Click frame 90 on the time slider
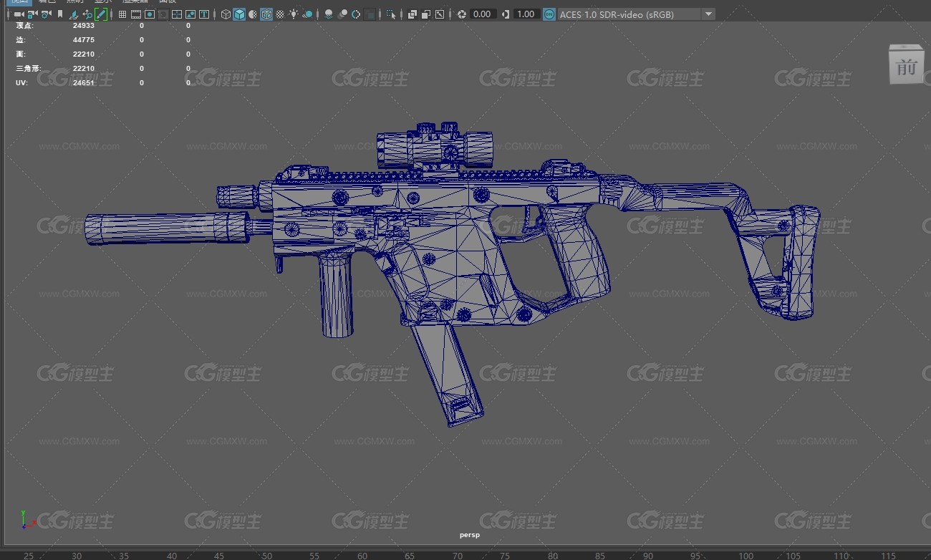 tap(648, 555)
